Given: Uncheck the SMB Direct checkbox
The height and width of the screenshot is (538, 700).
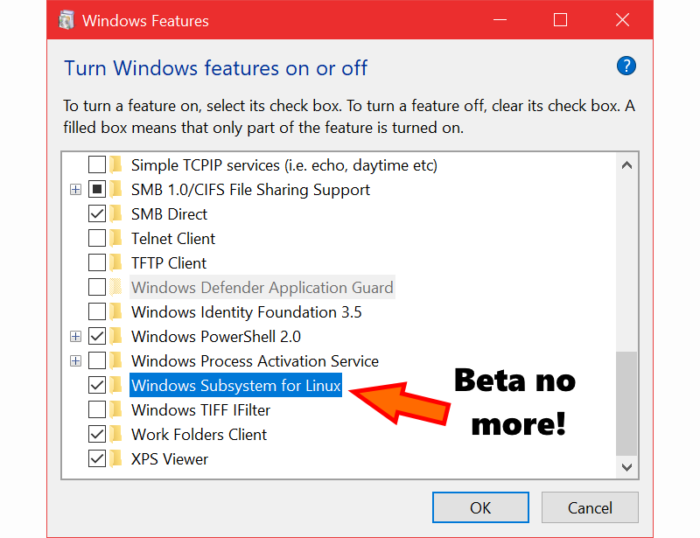Looking at the screenshot, I should tap(97, 214).
